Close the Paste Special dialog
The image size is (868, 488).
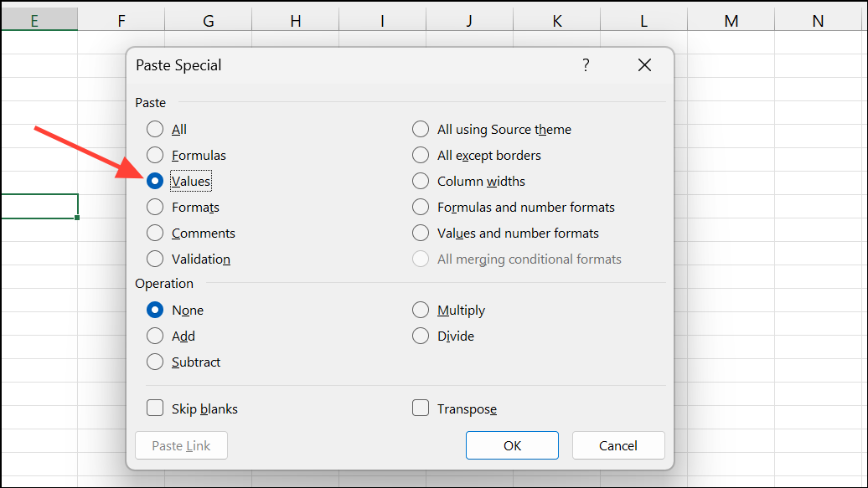[x=644, y=65]
